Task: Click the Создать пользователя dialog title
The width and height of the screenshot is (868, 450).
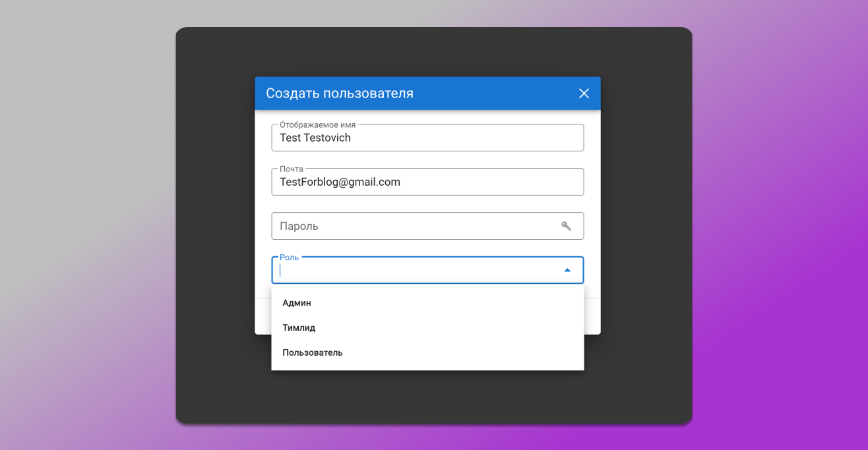Action: coord(340,94)
